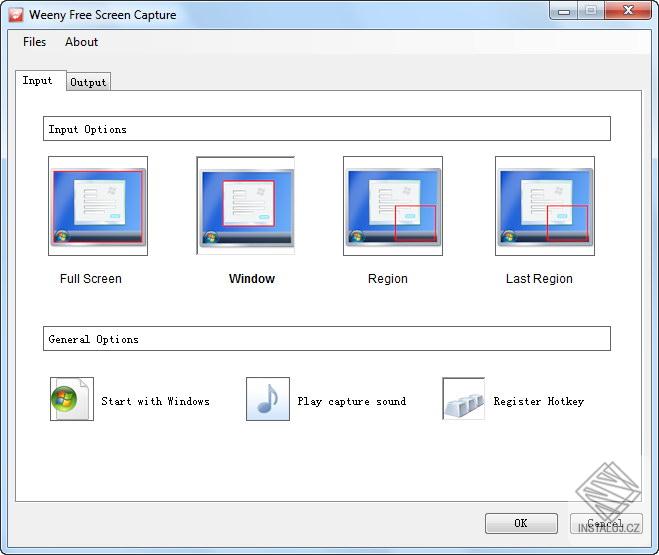The width and height of the screenshot is (659, 555).
Task: Click the General Options header box
Action: [x=327, y=338]
